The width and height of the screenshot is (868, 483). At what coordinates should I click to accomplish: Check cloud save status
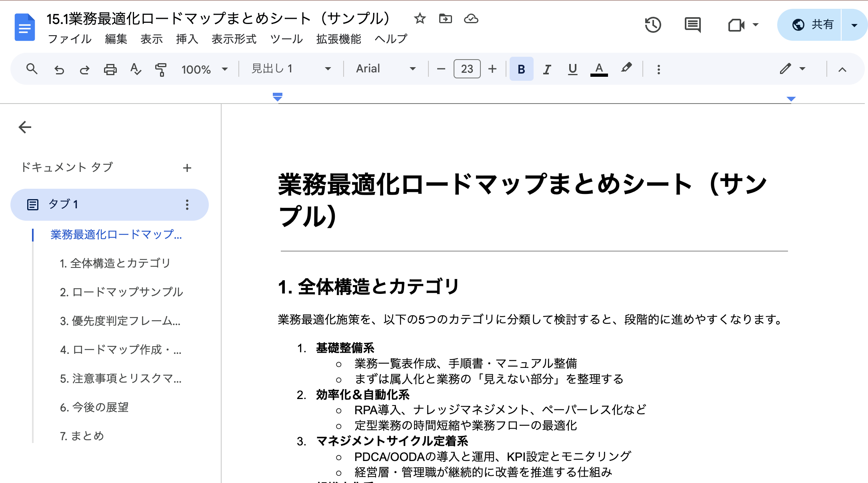coord(471,18)
